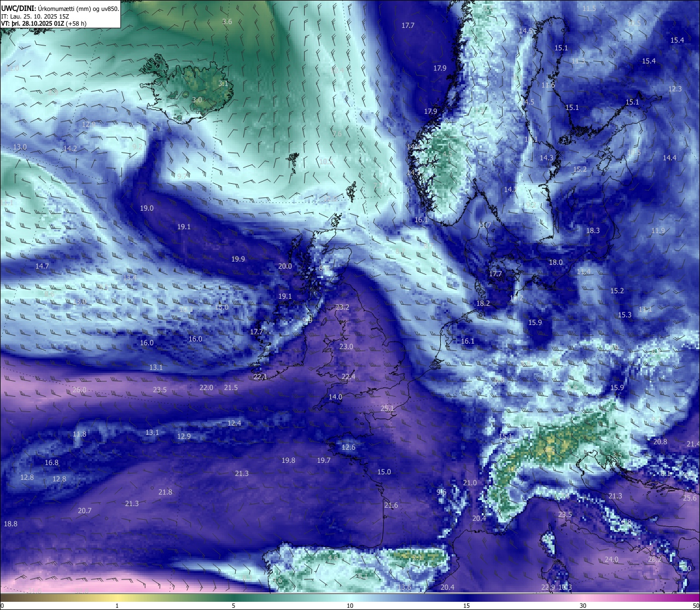Select the 19.9 map value
The width and height of the screenshot is (700, 610).
[x=238, y=259]
